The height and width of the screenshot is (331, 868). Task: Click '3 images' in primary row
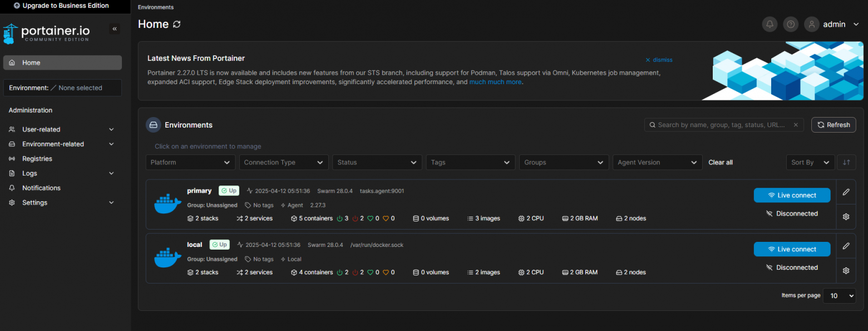coord(484,218)
